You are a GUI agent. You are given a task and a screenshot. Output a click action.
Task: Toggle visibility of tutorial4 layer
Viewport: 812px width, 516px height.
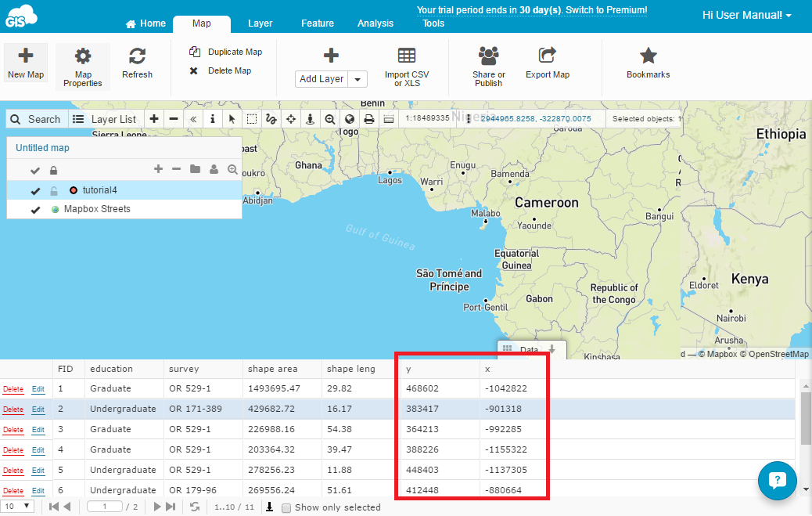35,191
